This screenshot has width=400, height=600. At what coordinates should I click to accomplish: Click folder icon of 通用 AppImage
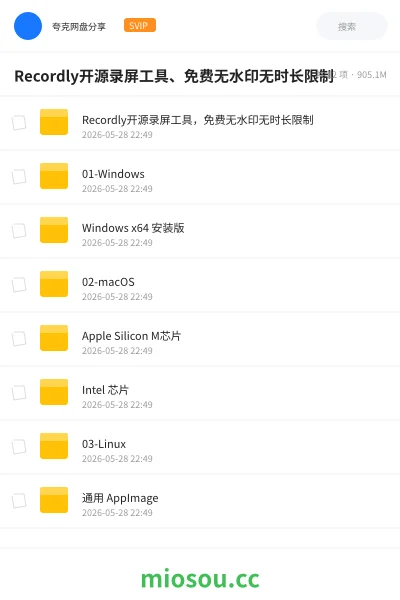(x=54, y=500)
